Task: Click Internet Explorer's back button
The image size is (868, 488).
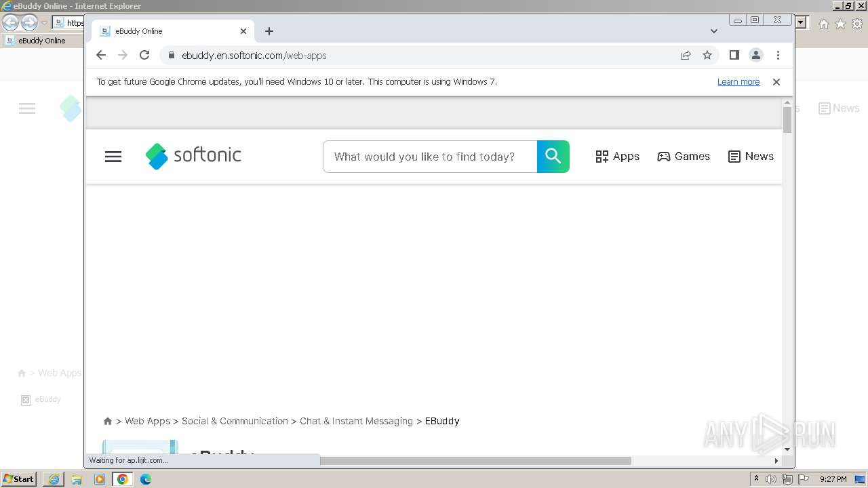Action: point(10,23)
